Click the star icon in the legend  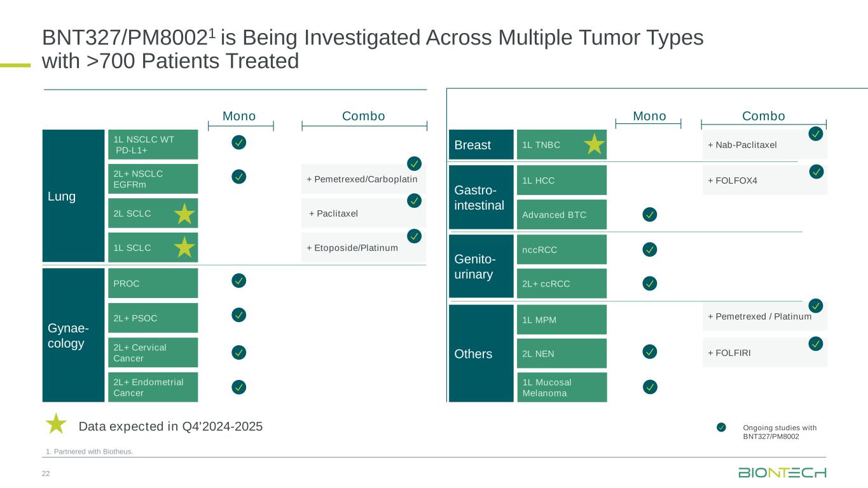[57, 424]
